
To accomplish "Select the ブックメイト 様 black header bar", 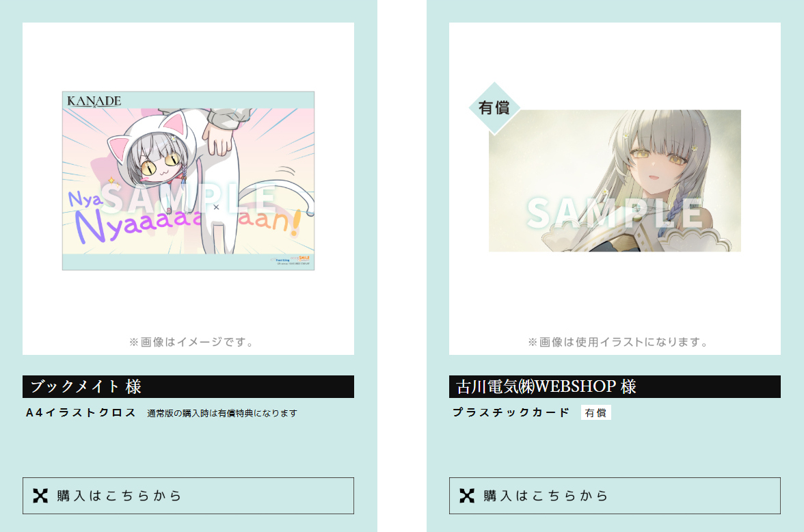I will coord(188,386).
